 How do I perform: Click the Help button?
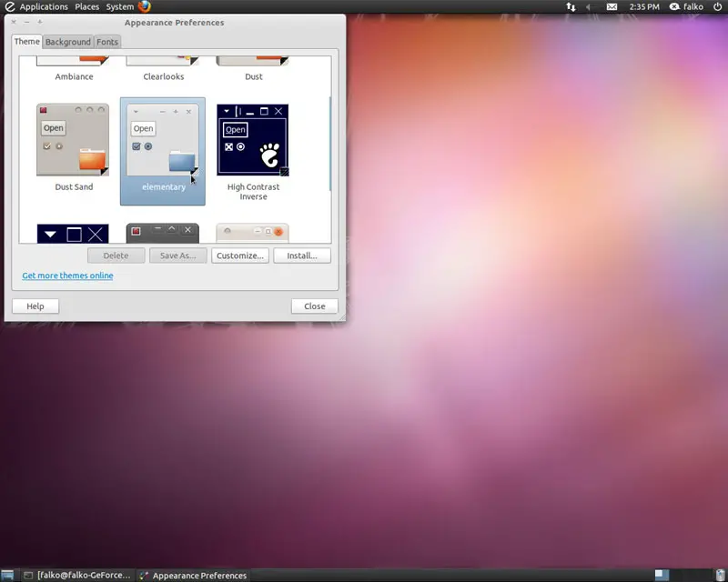(35, 306)
